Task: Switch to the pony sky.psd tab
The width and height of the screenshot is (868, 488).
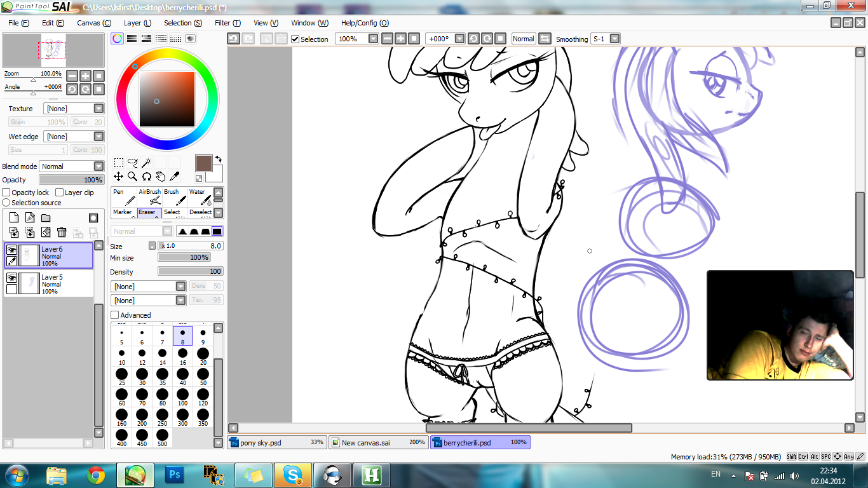Action: (277, 442)
